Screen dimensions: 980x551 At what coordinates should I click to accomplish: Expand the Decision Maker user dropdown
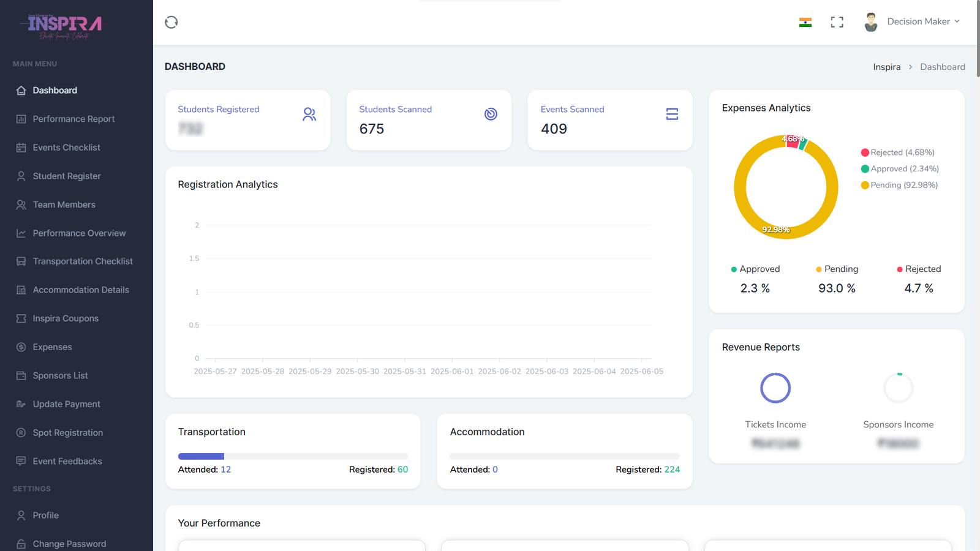(923, 21)
